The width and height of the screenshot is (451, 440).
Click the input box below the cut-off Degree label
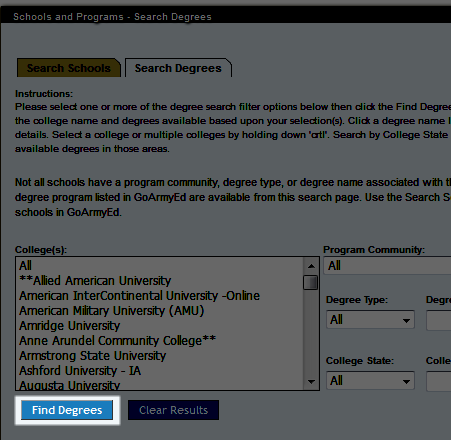click(x=439, y=320)
